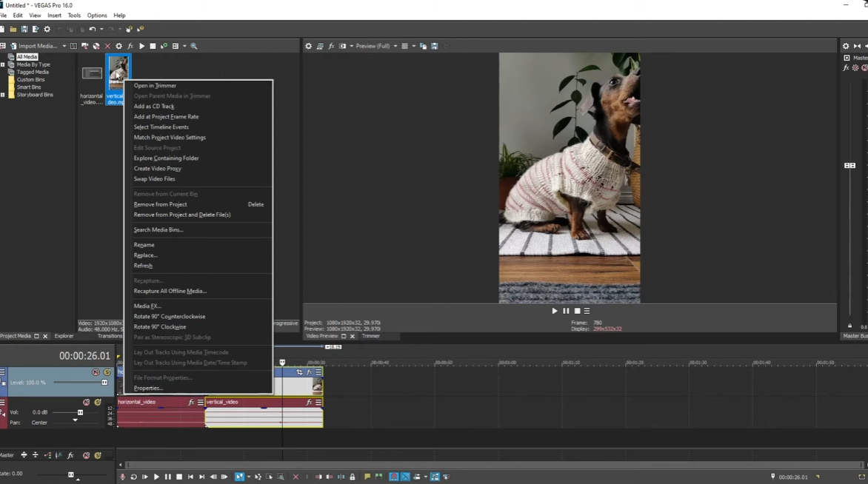Toggle snapping with the magnet icon
This screenshot has width=868, height=484.
click(393, 477)
